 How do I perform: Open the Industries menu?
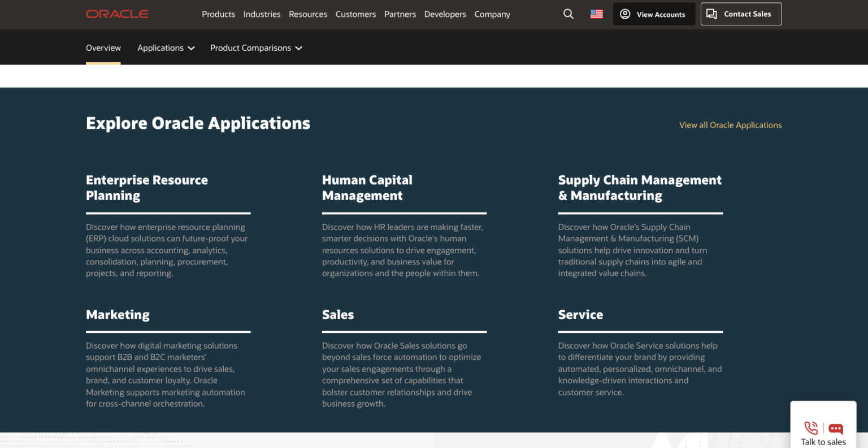click(x=262, y=14)
